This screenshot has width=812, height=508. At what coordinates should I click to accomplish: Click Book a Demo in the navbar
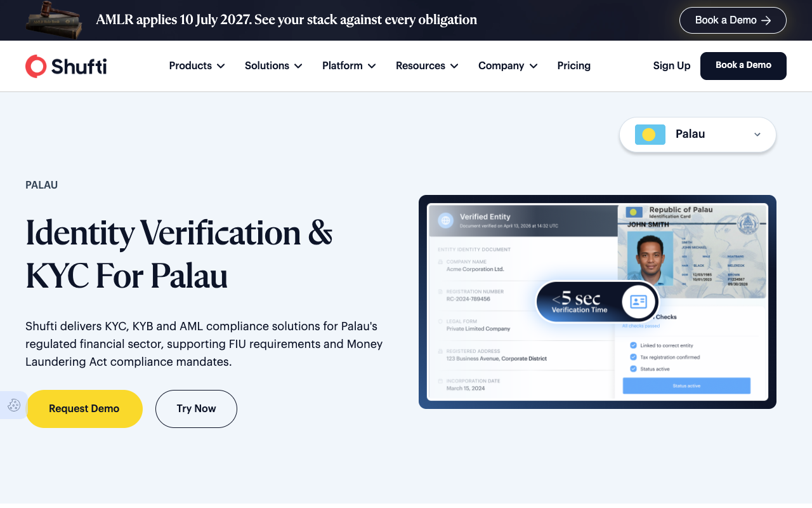[x=743, y=66]
